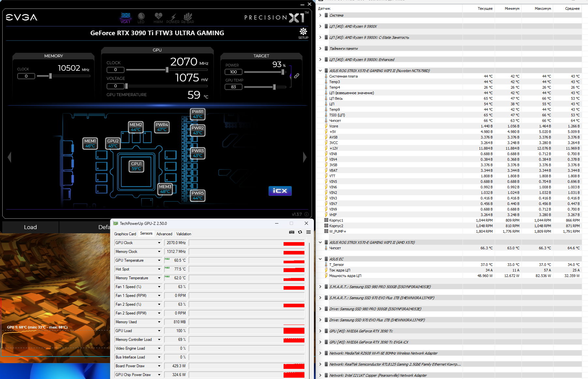The image size is (588, 379).
Task: Take a GPU-Z screenshot with the camera icon
Action: 292,232
